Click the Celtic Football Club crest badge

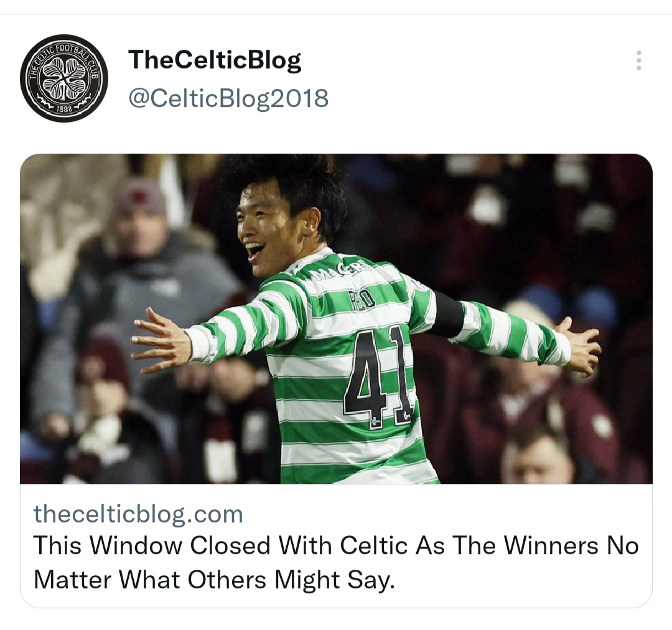tap(64, 78)
